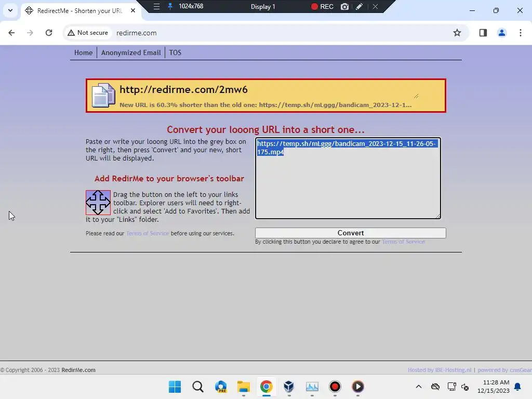The height and width of the screenshot is (399, 532).
Task: Click the muted volume tray icon
Action: [465, 387]
